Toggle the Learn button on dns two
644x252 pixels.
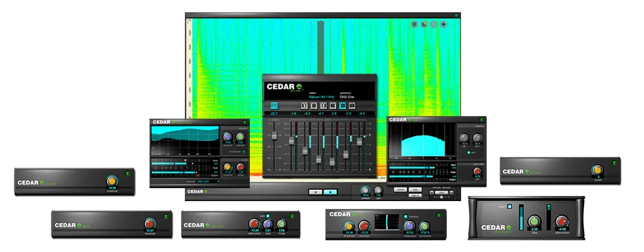point(509,207)
